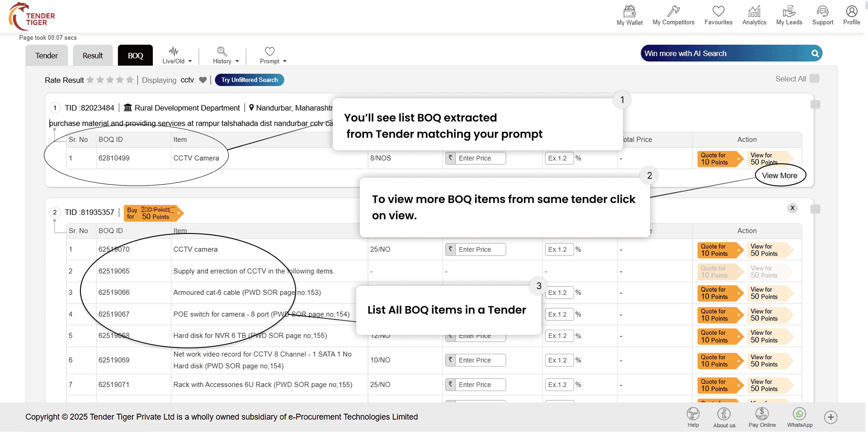Tick checkbox for tender 81935357
This screenshot has height=433, width=868.
(815, 209)
